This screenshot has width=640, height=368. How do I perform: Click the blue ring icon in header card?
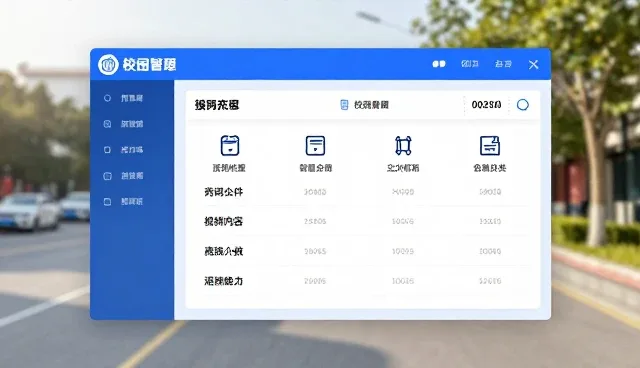(523, 105)
